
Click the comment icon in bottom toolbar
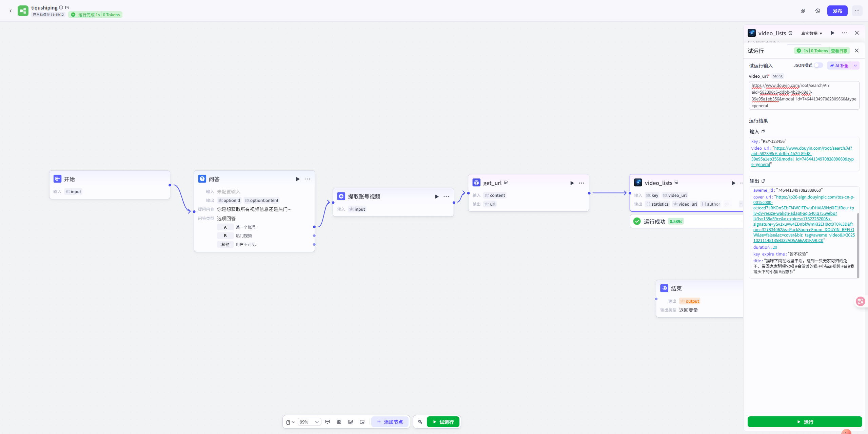pos(328,422)
